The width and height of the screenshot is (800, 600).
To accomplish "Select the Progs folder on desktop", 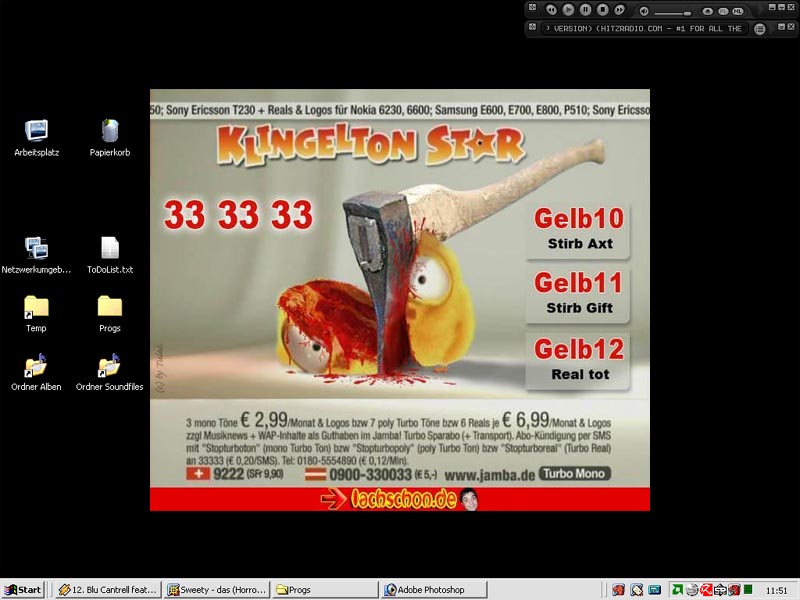I will pyautogui.click(x=110, y=313).
